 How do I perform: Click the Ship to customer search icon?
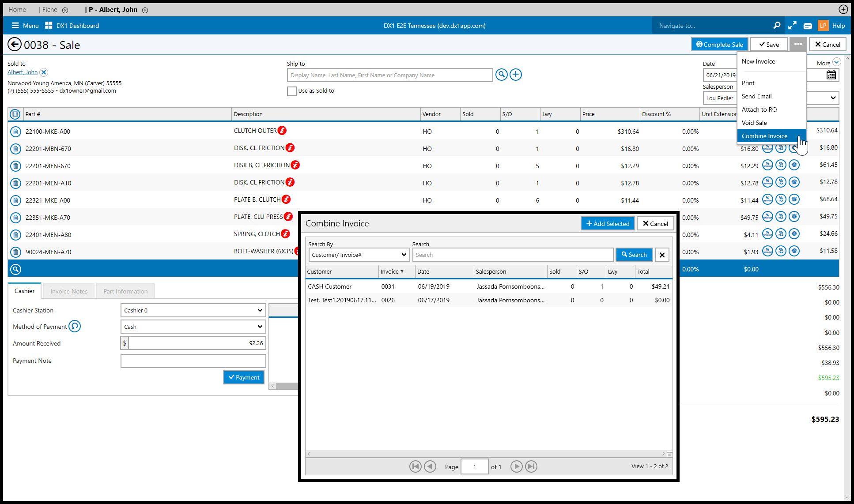pos(501,75)
